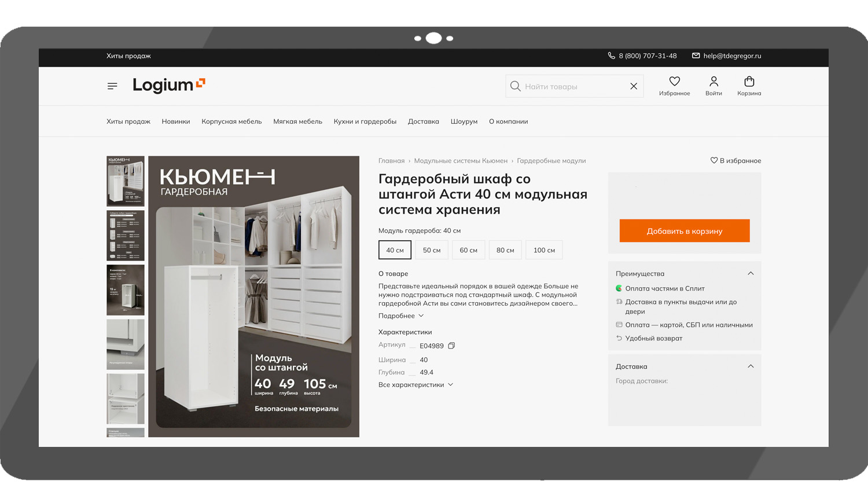Click the Избранное heart icon in header
Viewport: 868px width, 488px height.
(675, 82)
